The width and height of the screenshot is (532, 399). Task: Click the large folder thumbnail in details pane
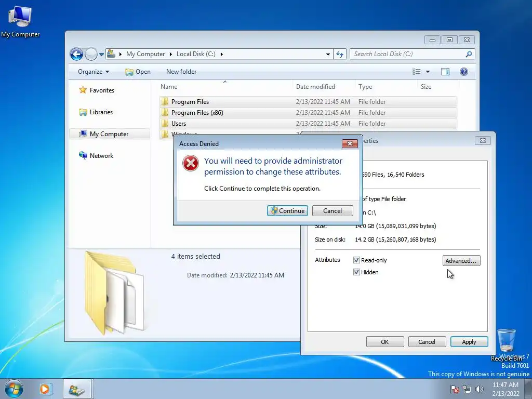point(115,293)
